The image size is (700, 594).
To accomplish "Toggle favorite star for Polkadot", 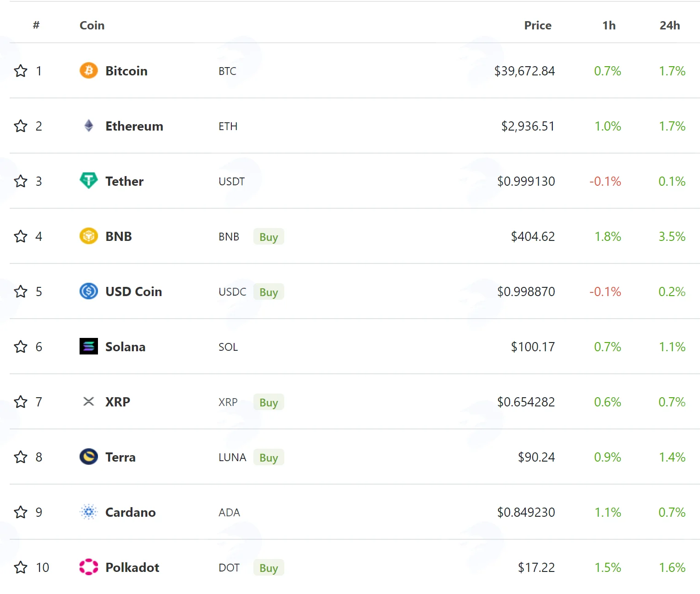I will click(21, 567).
